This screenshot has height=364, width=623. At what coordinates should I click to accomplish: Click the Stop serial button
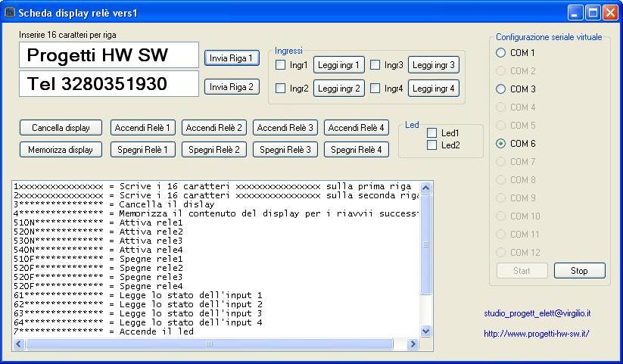(x=579, y=271)
